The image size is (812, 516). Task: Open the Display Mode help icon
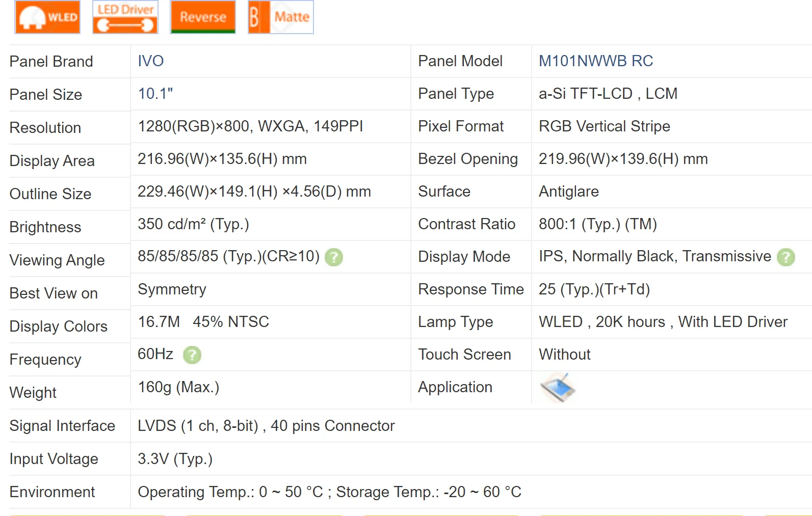click(786, 257)
